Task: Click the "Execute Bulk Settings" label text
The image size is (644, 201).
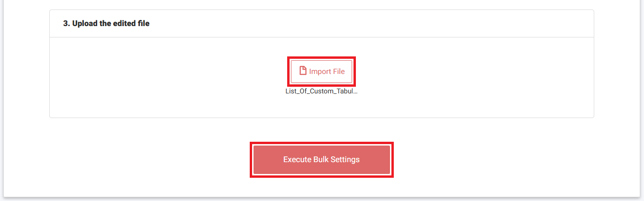Action: click(x=321, y=160)
